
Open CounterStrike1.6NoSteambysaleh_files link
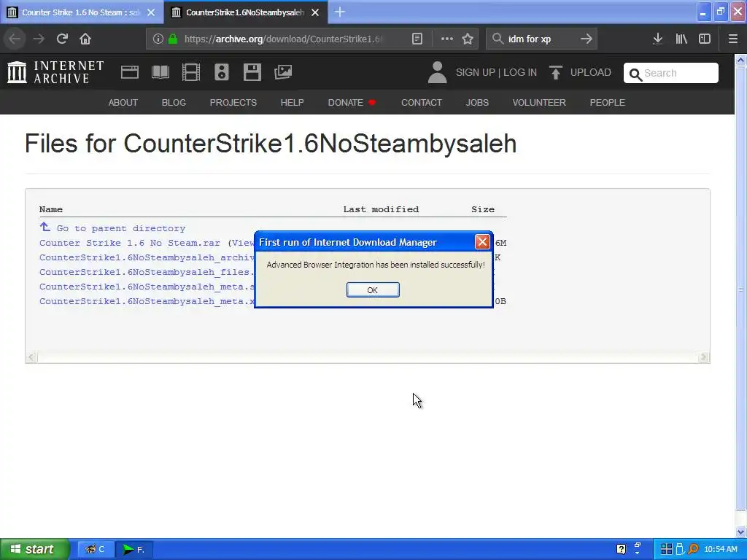147,273
